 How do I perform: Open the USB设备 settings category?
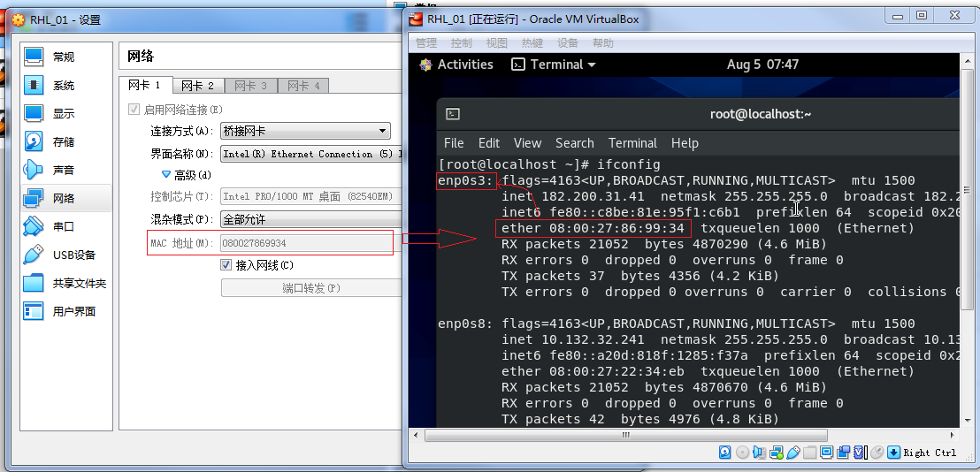pyautogui.click(x=65, y=255)
